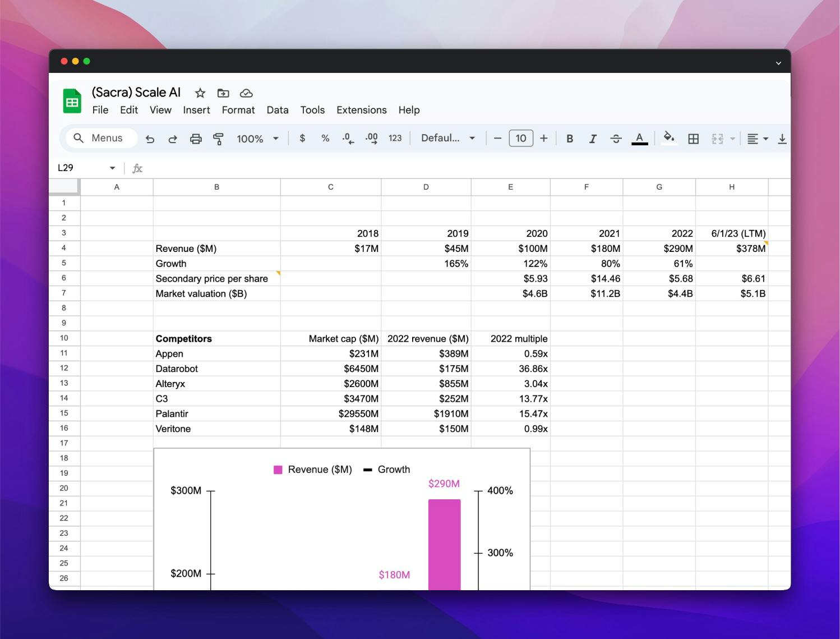The height and width of the screenshot is (639, 840).
Task: Click the move to folder icon
Action: tap(223, 93)
